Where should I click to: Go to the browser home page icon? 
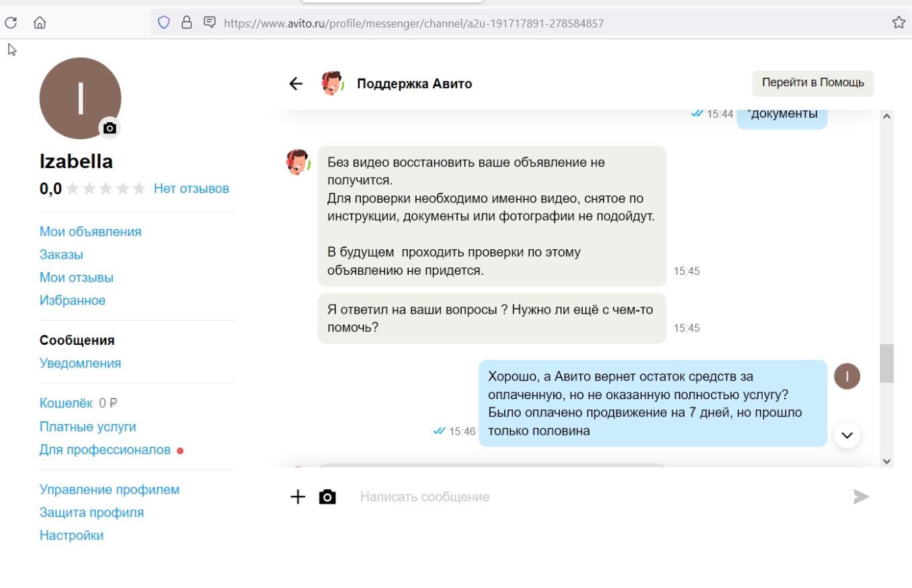40,23
